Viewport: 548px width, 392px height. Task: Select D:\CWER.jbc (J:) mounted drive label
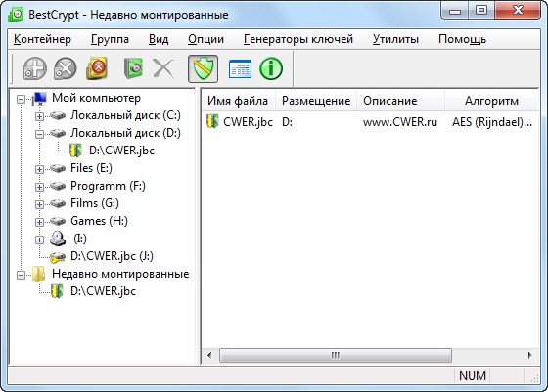(112, 256)
